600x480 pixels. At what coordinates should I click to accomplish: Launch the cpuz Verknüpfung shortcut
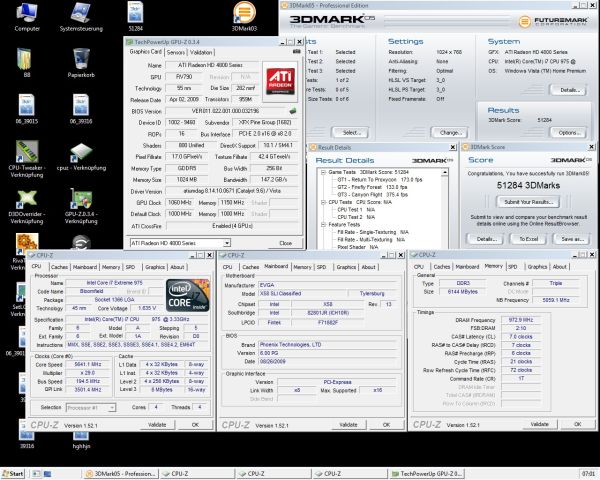81,157
